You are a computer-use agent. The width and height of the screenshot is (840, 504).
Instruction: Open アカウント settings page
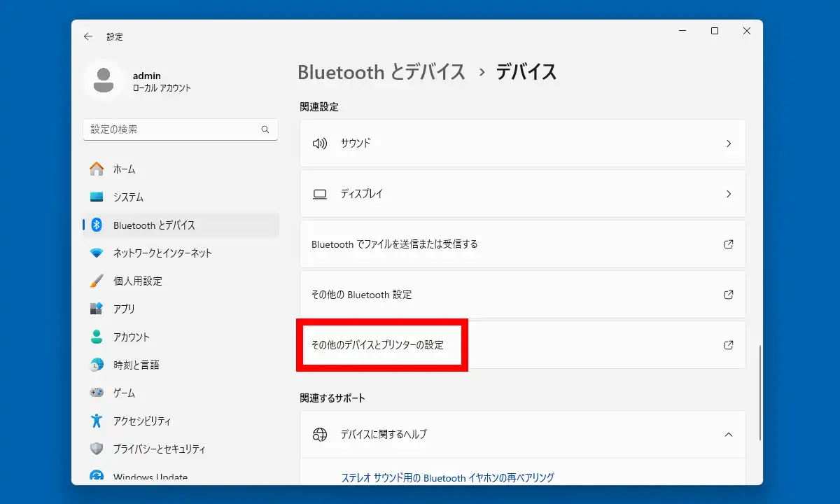181,337
